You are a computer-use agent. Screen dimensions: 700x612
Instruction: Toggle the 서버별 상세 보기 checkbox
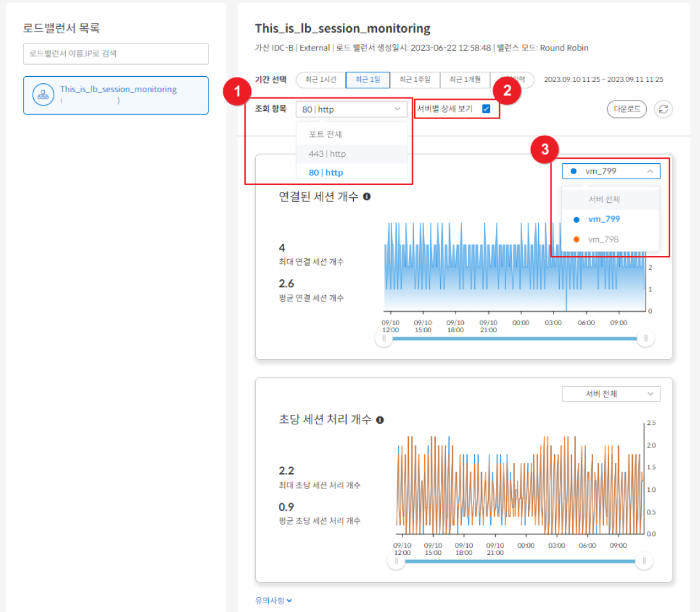click(486, 109)
